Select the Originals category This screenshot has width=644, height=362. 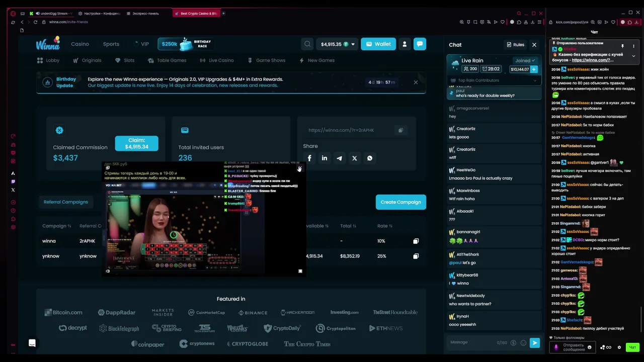[87, 60]
